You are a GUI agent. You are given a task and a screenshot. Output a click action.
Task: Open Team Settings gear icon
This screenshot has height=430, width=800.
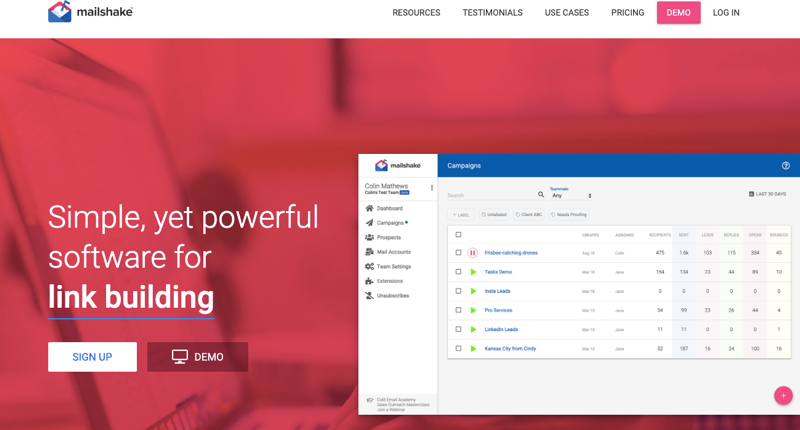coord(369,266)
